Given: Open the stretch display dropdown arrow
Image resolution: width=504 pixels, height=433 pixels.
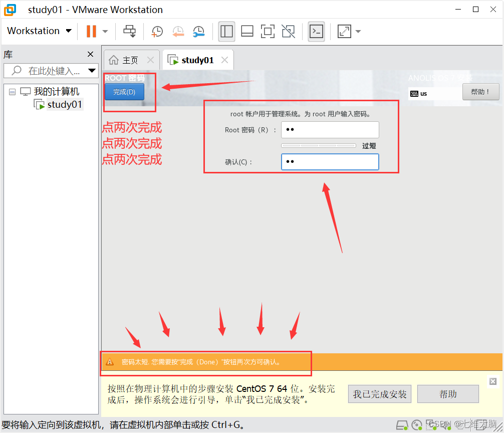Looking at the screenshot, I should pos(358,32).
